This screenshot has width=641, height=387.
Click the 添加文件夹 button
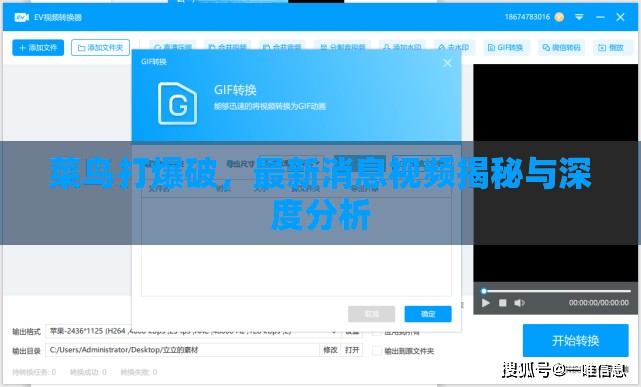click(x=101, y=47)
